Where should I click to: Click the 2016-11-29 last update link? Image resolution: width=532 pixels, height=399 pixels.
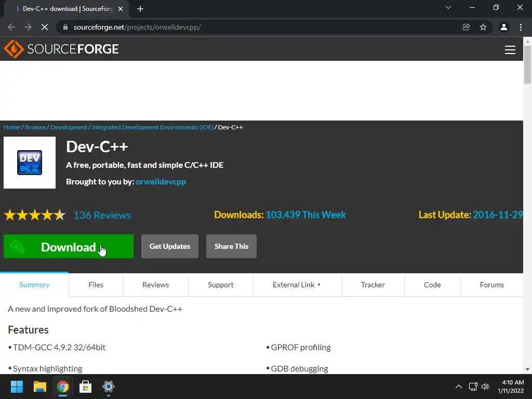click(x=498, y=215)
